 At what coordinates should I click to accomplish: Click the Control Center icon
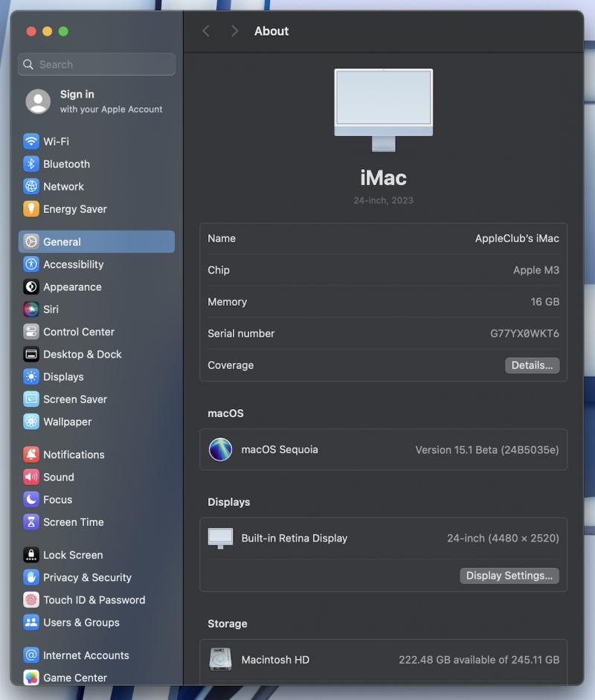[x=31, y=332]
